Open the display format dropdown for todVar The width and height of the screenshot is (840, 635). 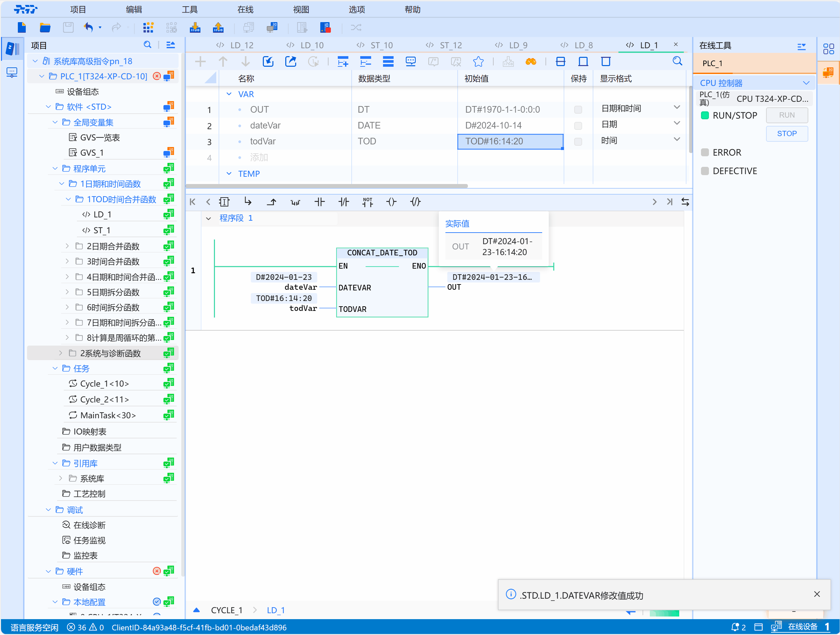click(677, 140)
